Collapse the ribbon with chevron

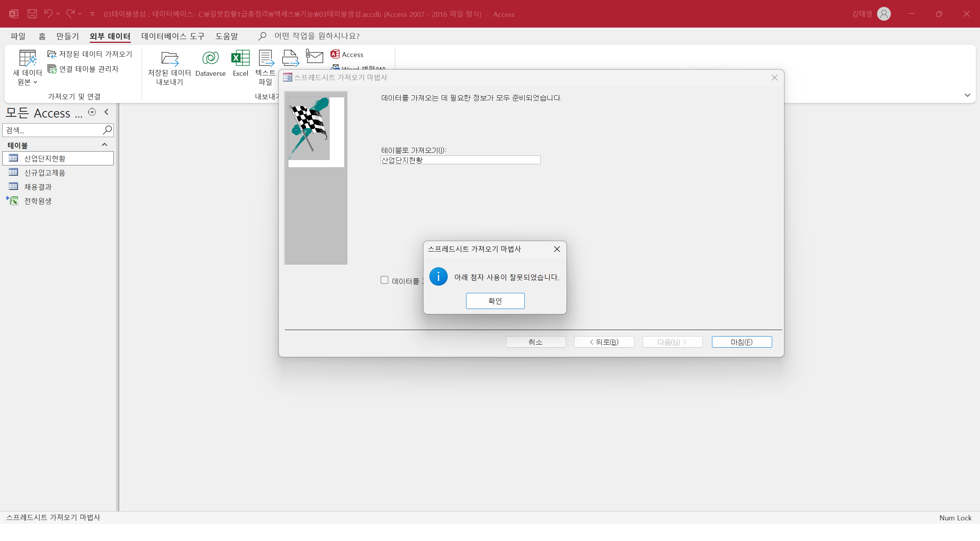pos(967,95)
